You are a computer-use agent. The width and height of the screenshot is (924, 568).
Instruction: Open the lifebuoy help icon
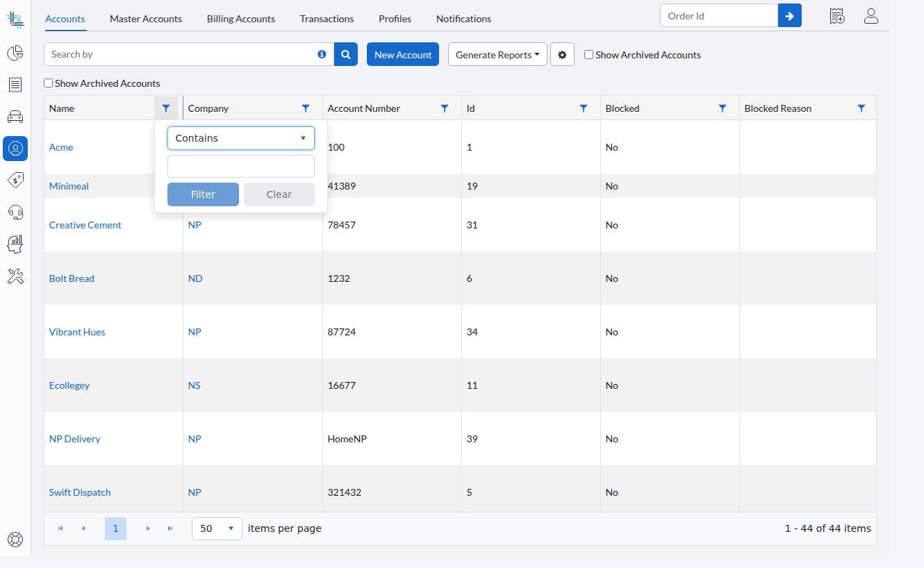[15, 540]
